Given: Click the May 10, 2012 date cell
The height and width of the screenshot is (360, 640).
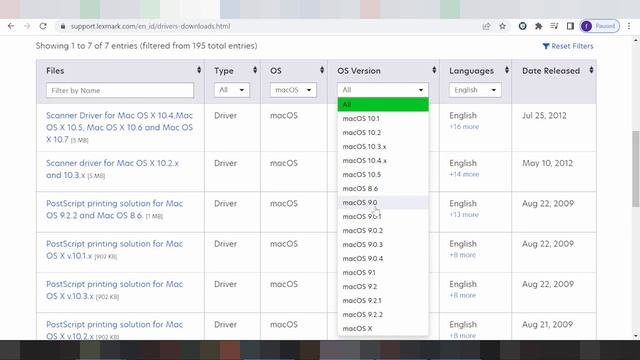Looking at the screenshot, I should (547, 163).
